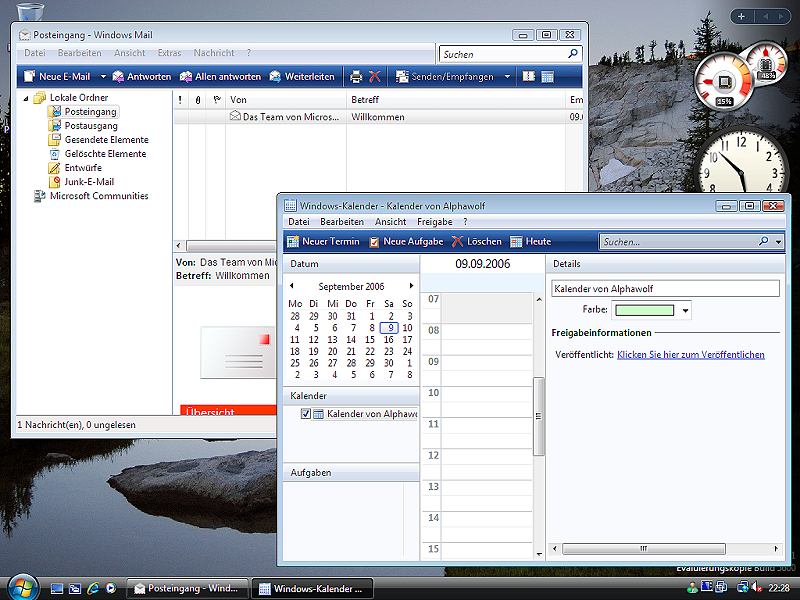
Task: Open the Extras menu in Windows Mail
Action: 169,52
